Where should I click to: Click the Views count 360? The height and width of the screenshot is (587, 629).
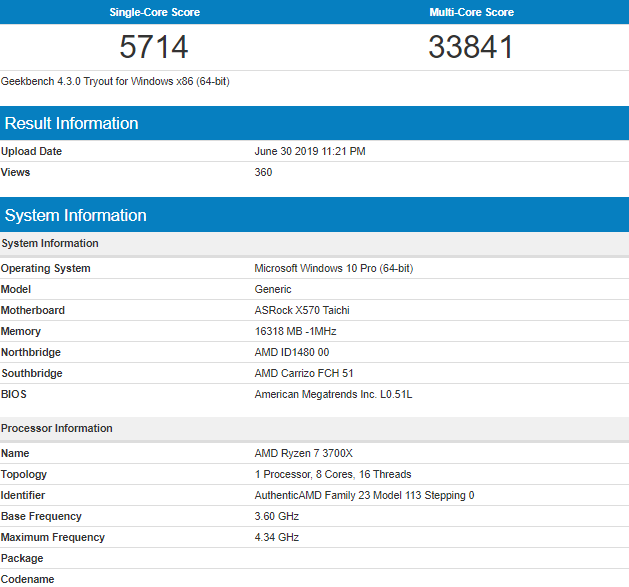(x=263, y=172)
